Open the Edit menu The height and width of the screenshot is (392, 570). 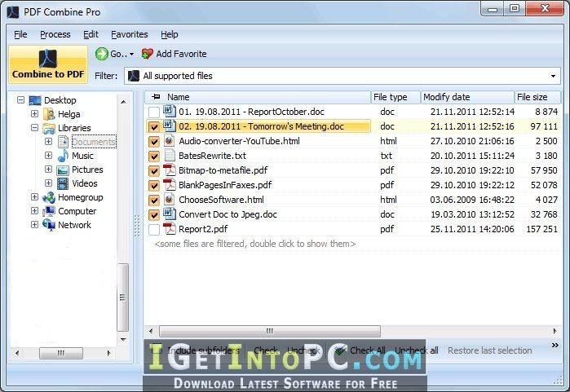[x=91, y=34]
